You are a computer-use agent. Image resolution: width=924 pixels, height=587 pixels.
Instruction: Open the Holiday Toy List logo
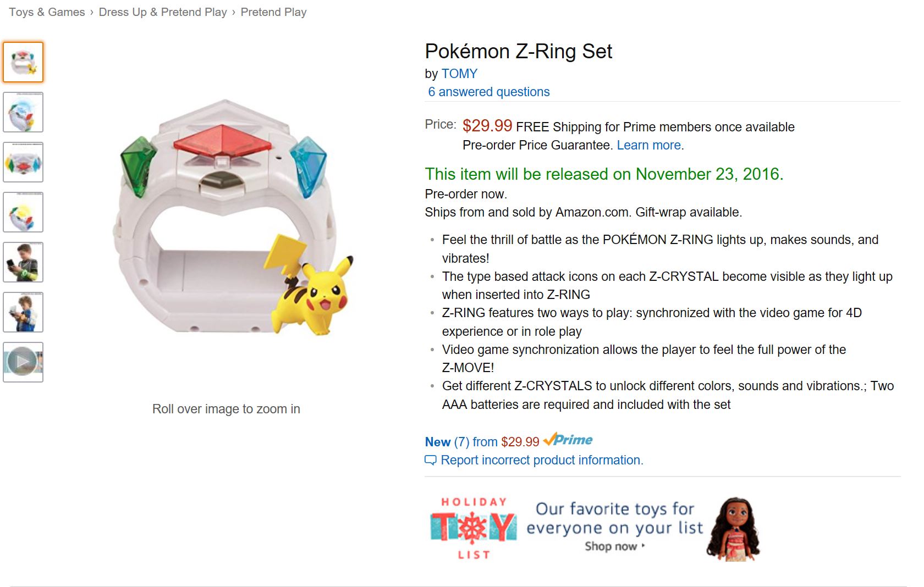click(x=474, y=528)
